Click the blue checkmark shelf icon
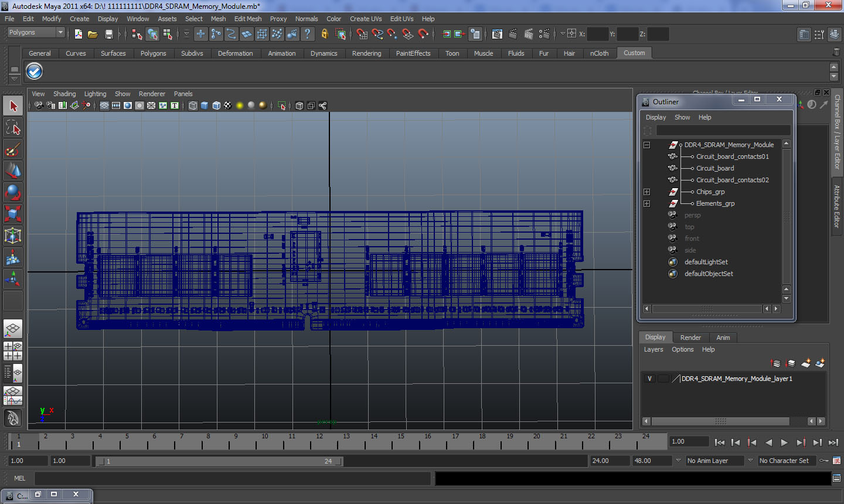The height and width of the screenshot is (504, 844). (x=35, y=71)
